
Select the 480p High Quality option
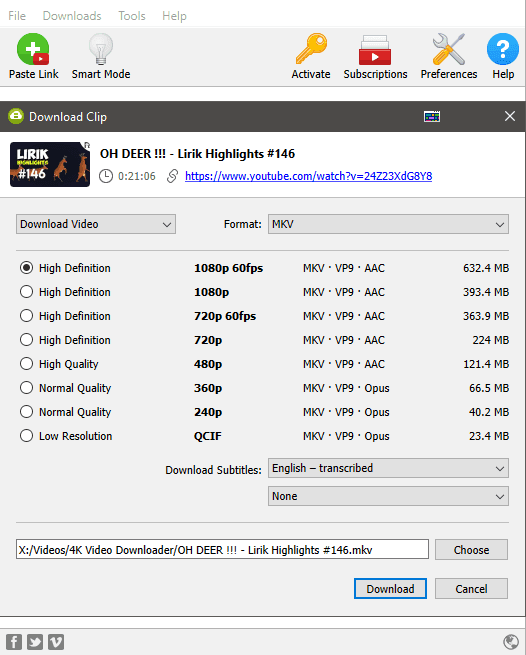click(x=26, y=364)
